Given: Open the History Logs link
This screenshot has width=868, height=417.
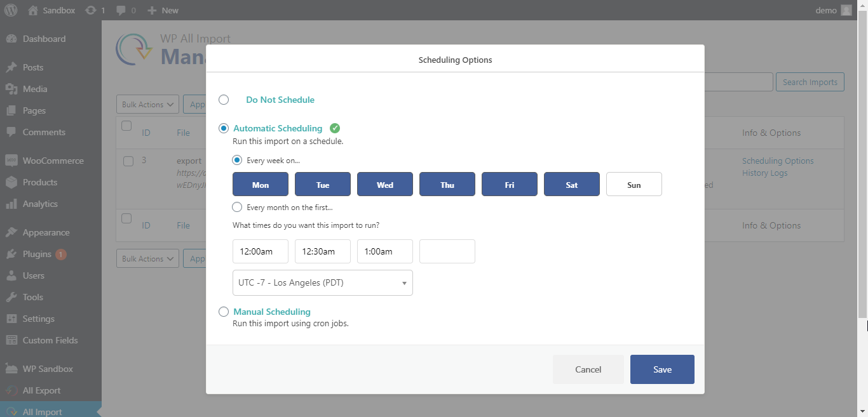Looking at the screenshot, I should tap(765, 173).
